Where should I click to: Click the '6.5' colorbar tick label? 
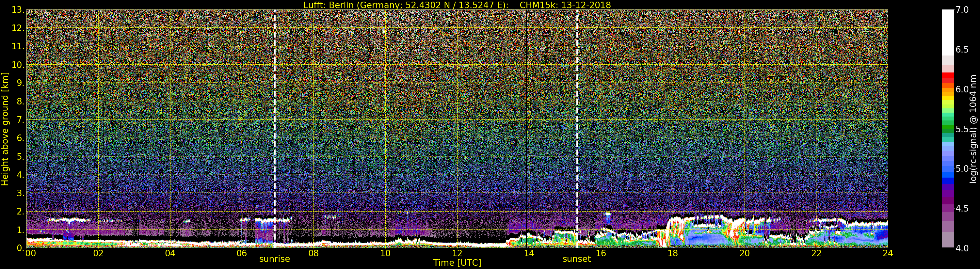tap(962, 50)
